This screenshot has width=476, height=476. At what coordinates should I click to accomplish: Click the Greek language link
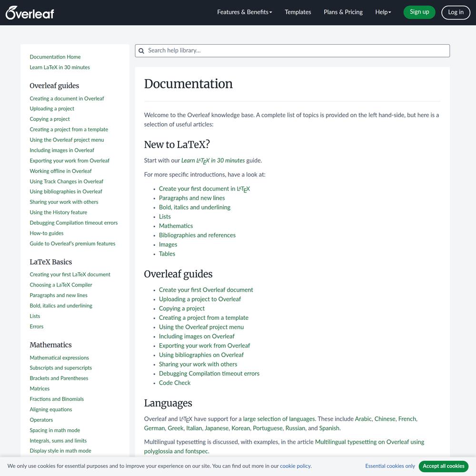176,428
